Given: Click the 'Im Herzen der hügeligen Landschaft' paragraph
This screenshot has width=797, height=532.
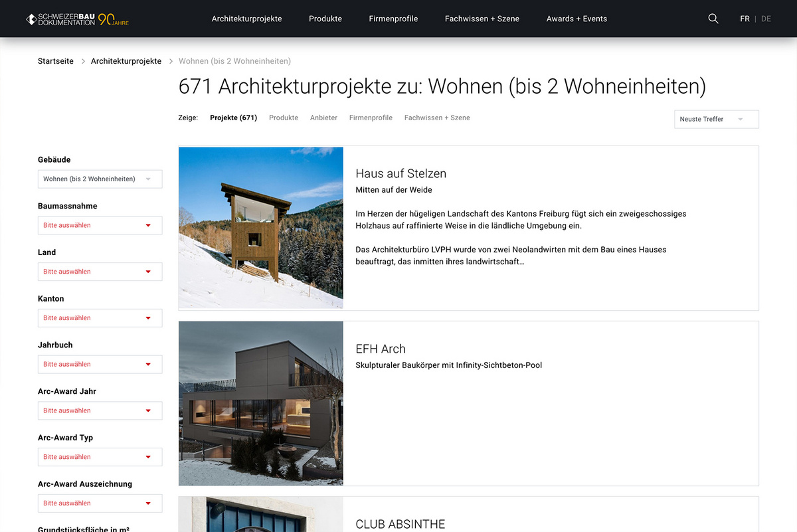Looking at the screenshot, I should (x=521, y=220).
